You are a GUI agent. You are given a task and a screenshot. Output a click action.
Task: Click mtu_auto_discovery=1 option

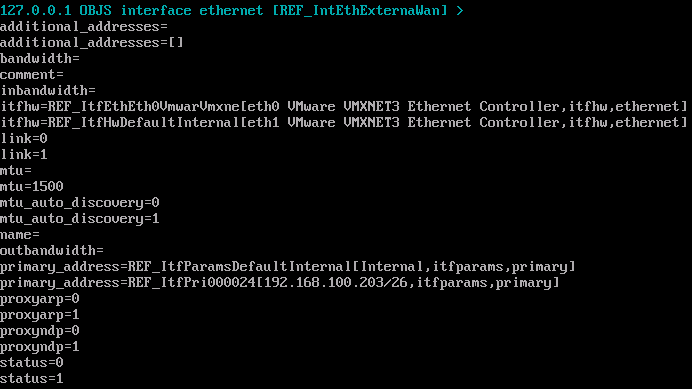[x=80, y=219]
